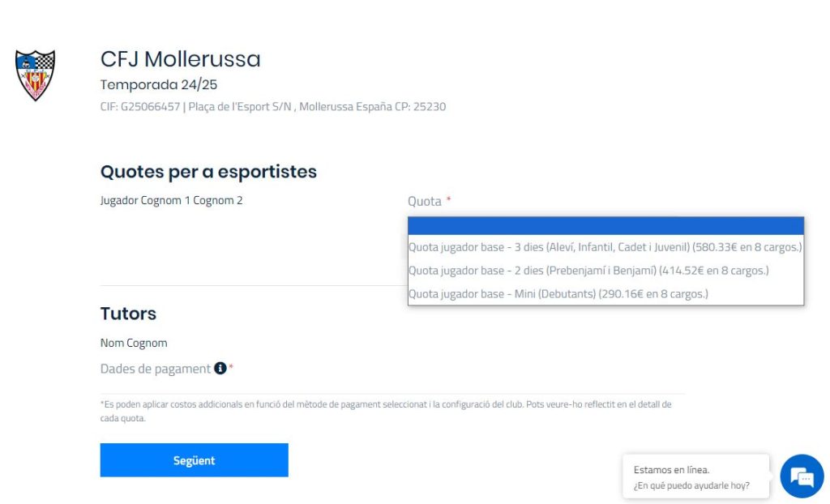The height and width of the screenshot is (504, 830).
Task: Select the blank highlighted Quota option
Action: (x=605, y=225)
